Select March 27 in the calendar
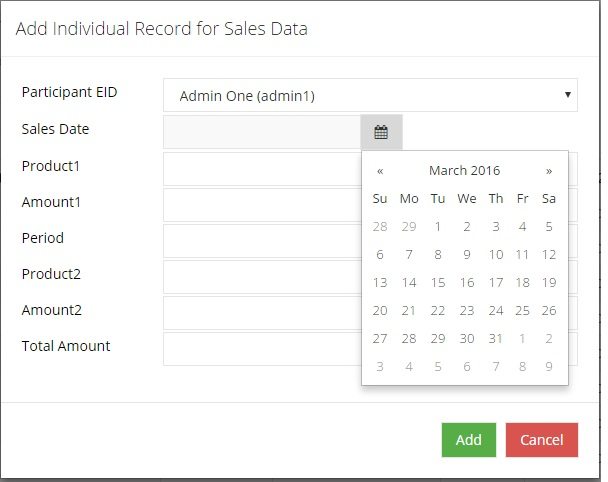Screen dimensions: 608x482 tap(380, 339)
